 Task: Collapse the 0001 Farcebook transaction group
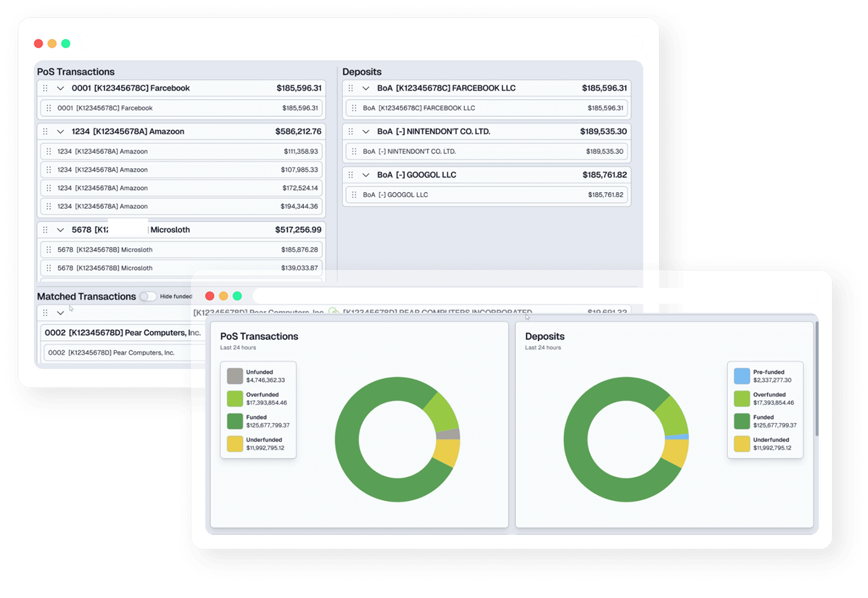pos(60,88)
